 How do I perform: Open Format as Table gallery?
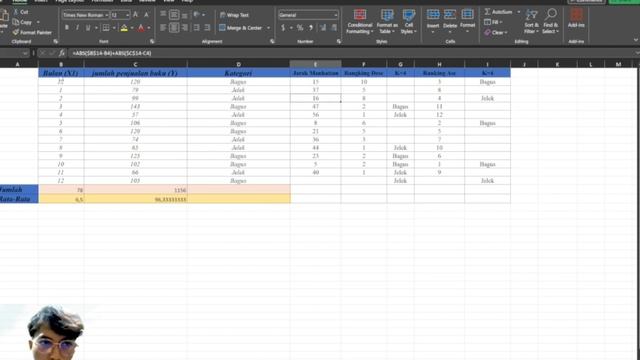(x=387, y=21)
